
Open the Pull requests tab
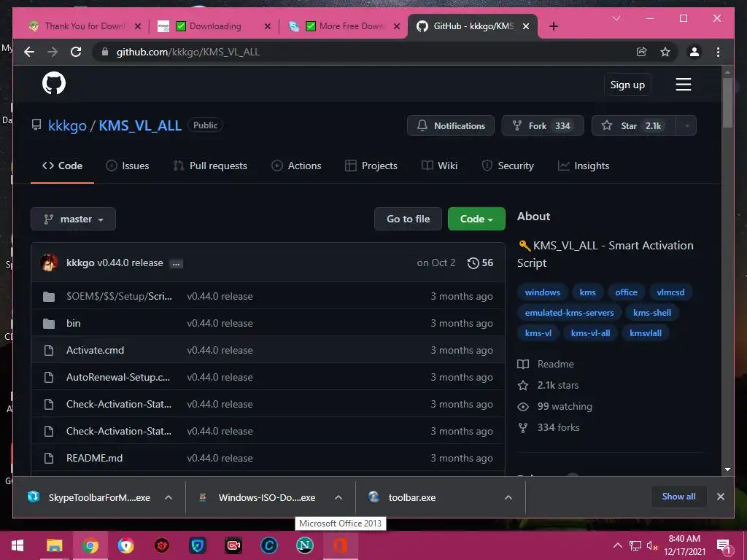pos(210,166)
